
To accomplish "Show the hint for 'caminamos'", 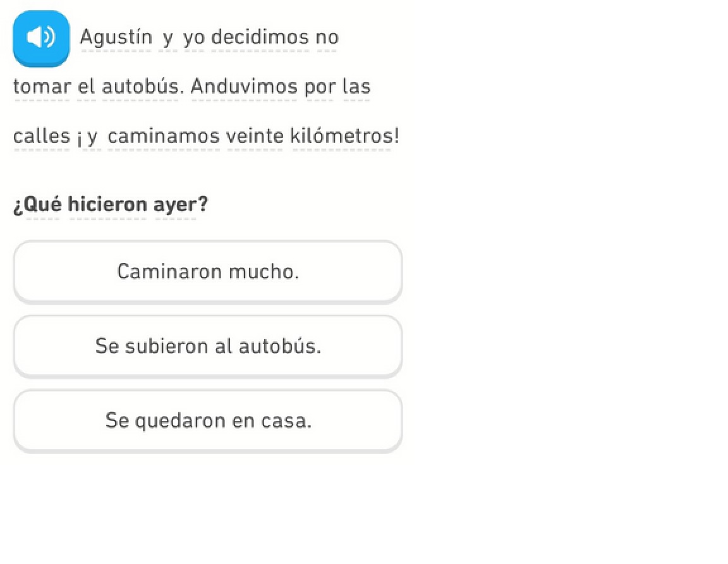I will (x=163, y=136).
